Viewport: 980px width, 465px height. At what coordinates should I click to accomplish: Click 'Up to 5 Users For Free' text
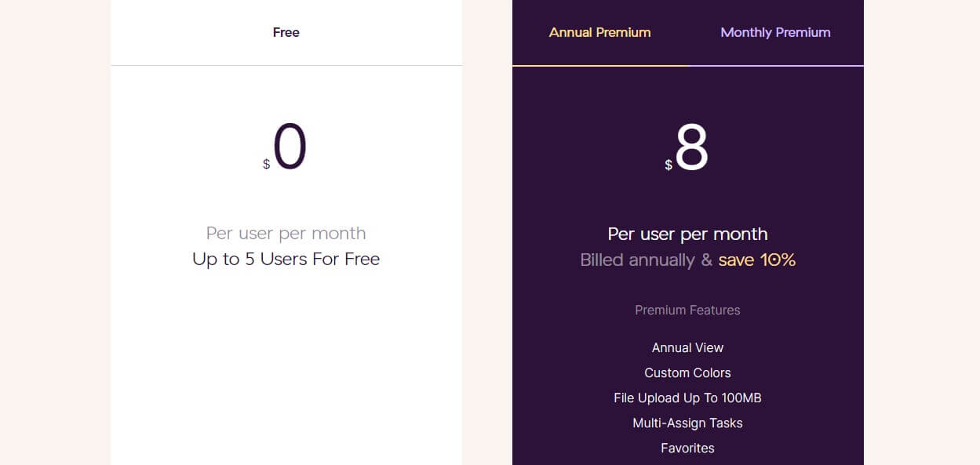pyautogui.click(x=286, y=260)
